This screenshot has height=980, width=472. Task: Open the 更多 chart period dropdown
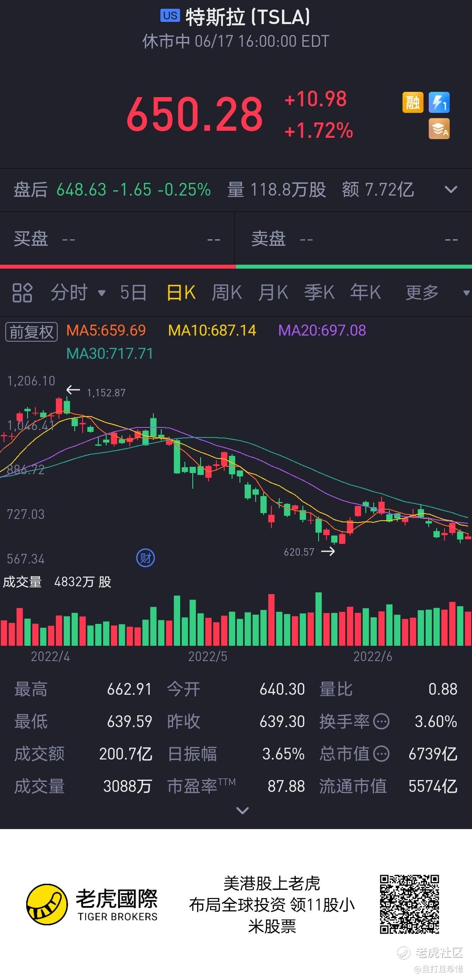click(466, 293)
